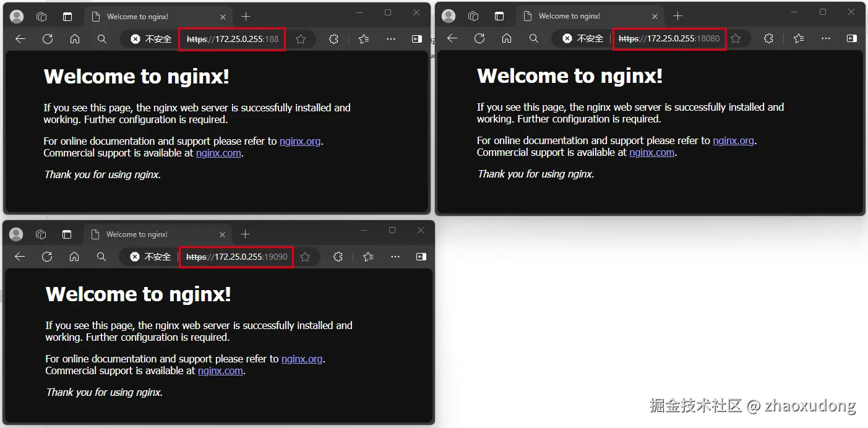Open favorites list in port 19090 window

pyautogui.click(x=368, y=257)
